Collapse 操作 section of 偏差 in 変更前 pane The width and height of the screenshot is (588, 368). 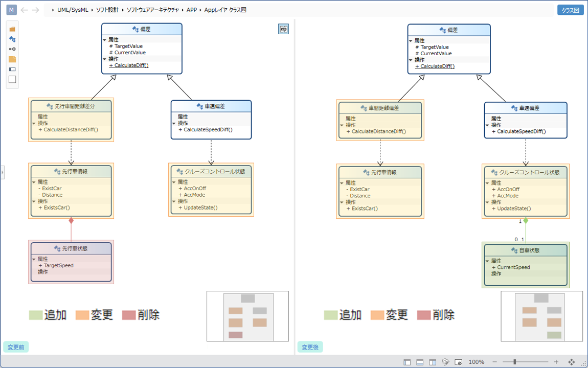coord(105,59)
